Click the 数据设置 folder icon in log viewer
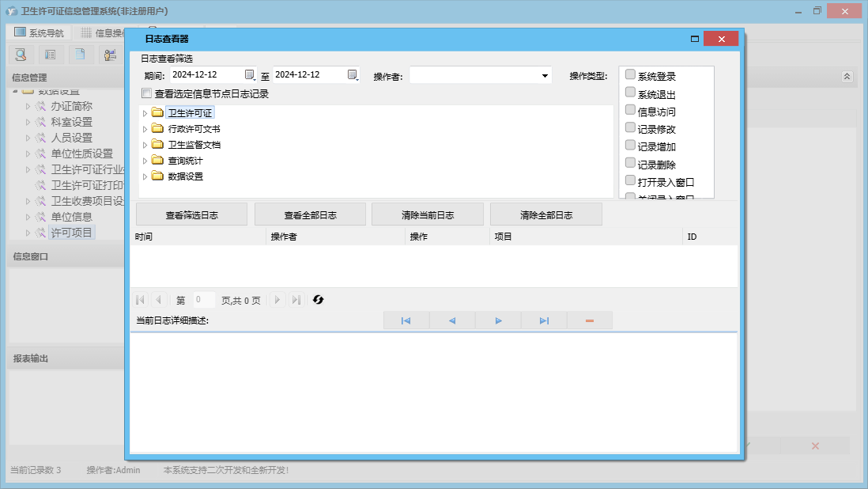The image size is (868, 489). pyautogui.click(x=158, y=176)
